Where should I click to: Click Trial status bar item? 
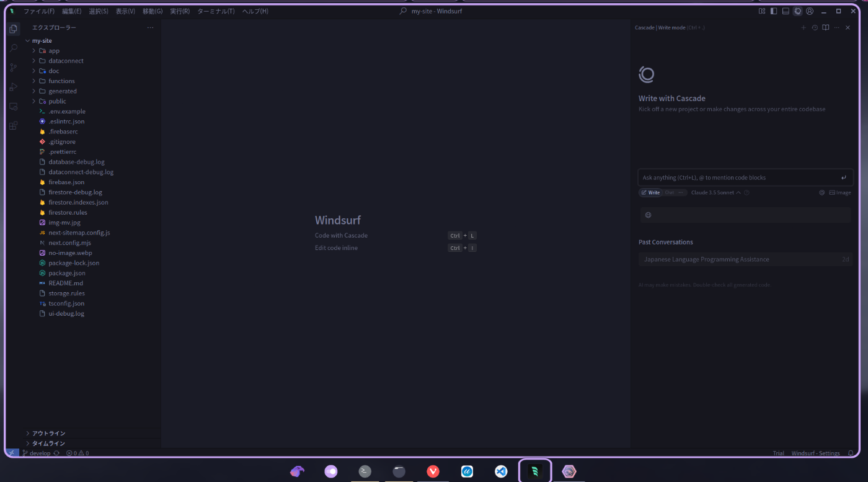778,453
